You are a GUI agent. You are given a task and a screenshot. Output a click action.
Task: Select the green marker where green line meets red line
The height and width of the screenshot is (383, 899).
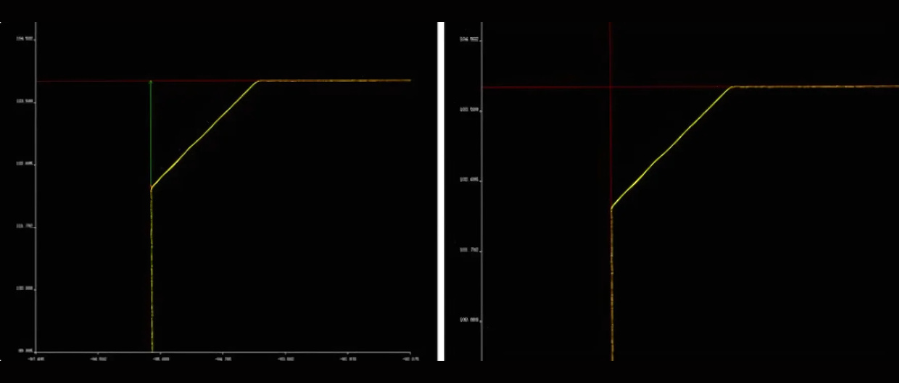click(151, 81)
